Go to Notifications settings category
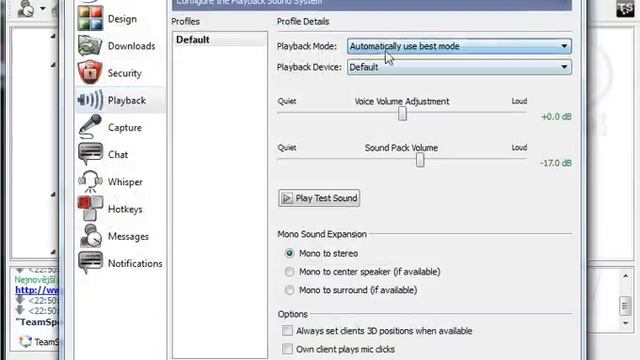Viewport: 640px width, 360px height. click(x=135, y=264)
